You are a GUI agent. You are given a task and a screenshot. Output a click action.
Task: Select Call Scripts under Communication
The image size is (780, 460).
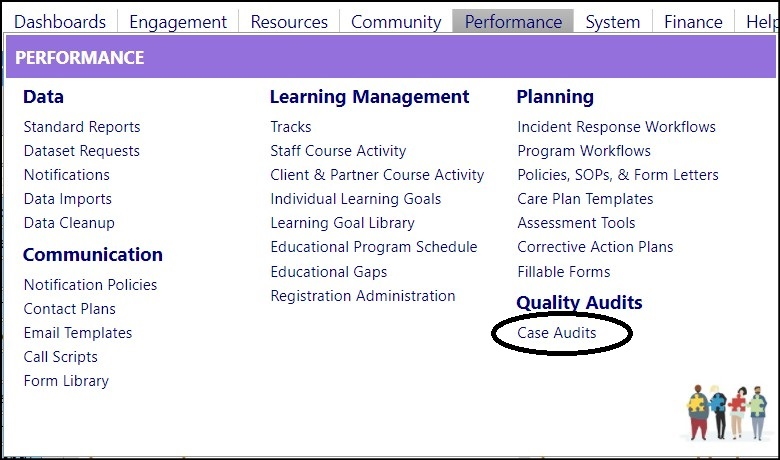click(61, 357)
